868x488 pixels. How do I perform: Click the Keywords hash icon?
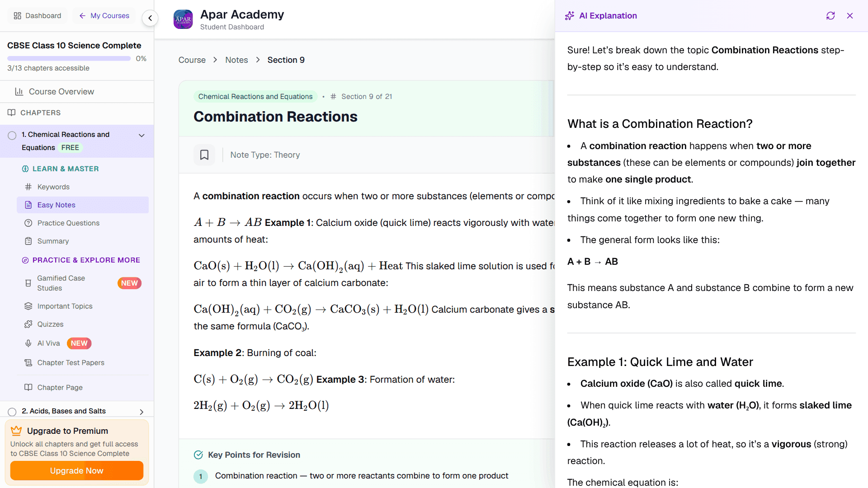[x=28, y=187]
